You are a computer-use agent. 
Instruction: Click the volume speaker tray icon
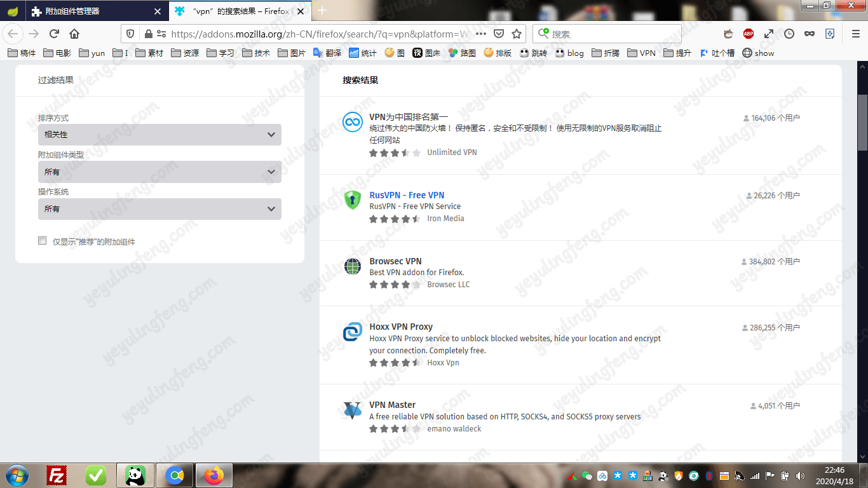[800, 475]
